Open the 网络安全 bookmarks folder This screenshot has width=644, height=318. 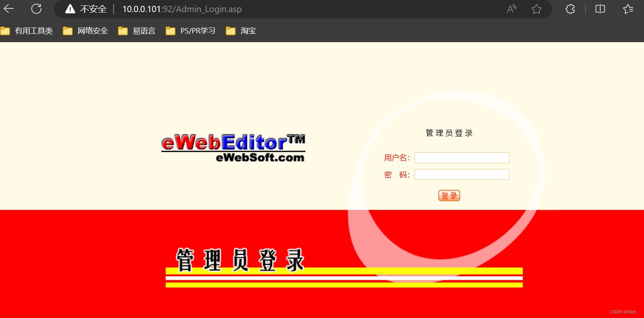pos(86,31)
